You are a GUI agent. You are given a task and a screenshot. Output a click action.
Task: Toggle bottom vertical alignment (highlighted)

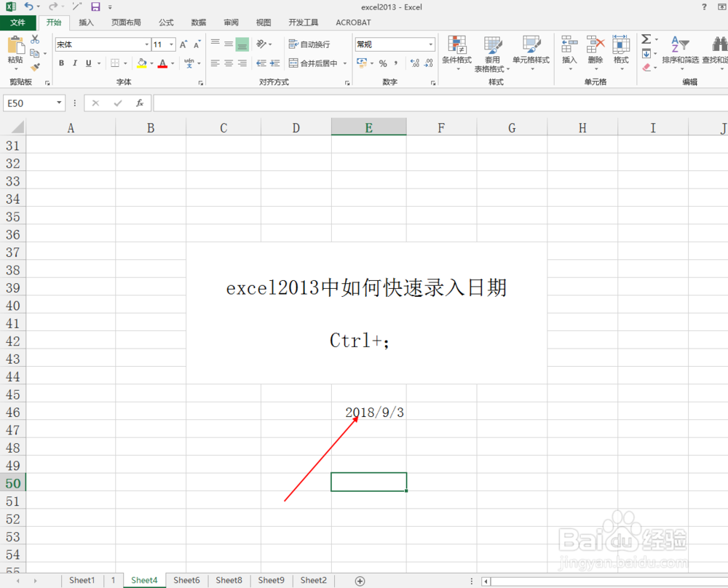[x=242, y=44]
